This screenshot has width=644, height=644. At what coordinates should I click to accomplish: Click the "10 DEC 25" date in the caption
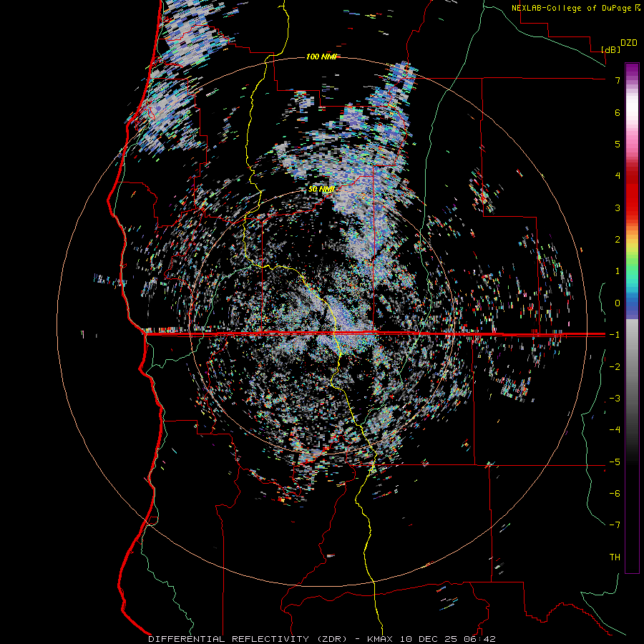429,639
